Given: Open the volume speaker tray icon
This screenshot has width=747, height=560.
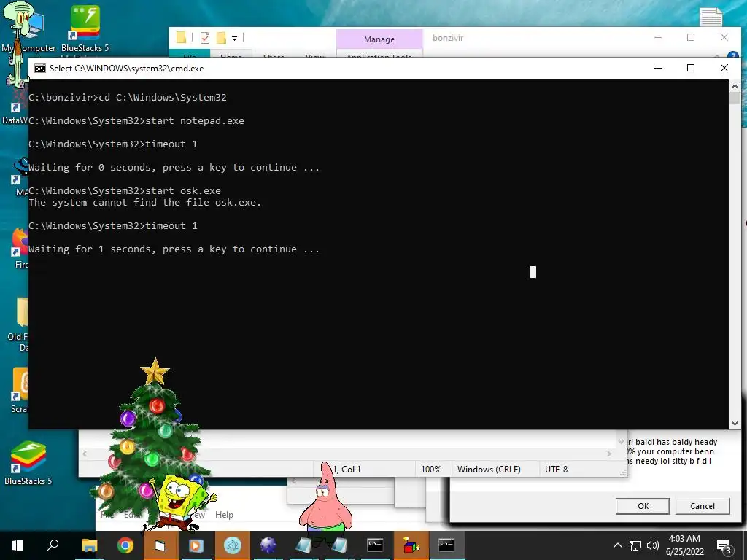Looking at the screenshot, I should pyautogui.click(x=653, y=545).
